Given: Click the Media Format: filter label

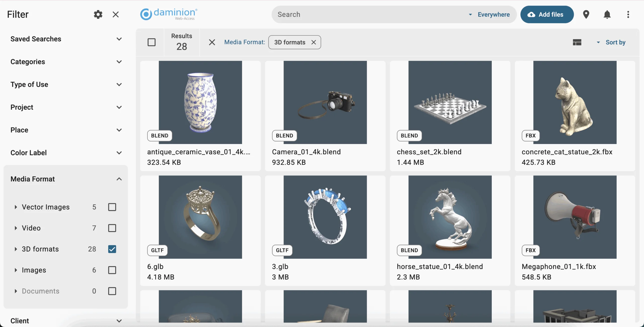Looking at the screenshot, I should pos(245,42).
